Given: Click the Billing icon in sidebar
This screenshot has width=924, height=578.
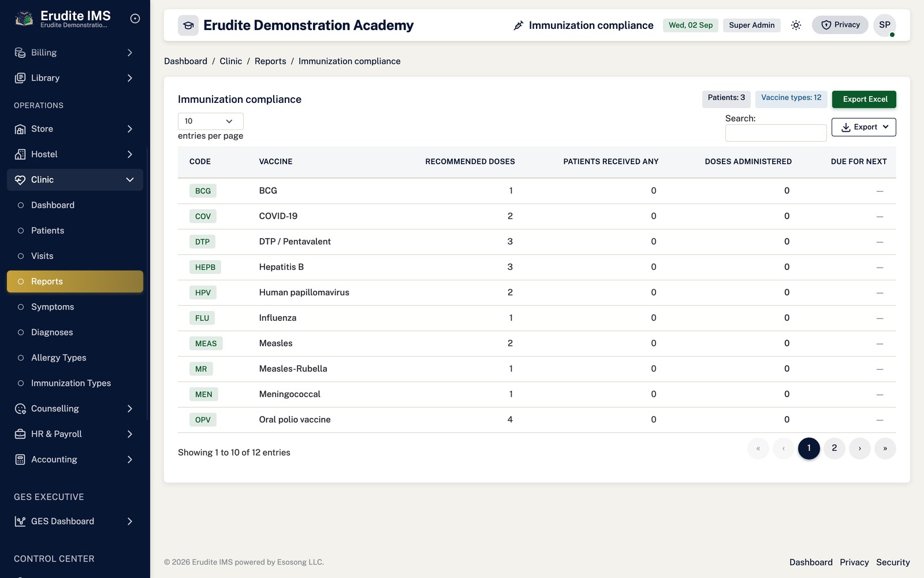Looking at the screenshot, I should [20, 53].
